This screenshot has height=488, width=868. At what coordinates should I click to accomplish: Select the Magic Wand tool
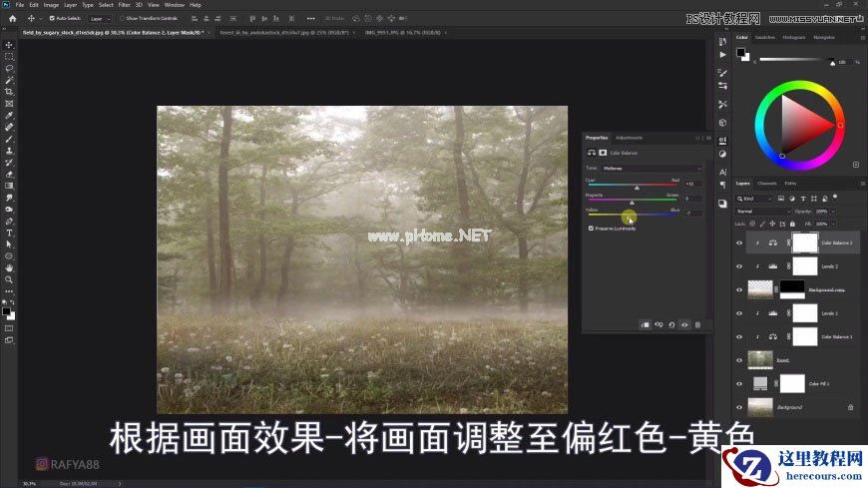[9, 80]
